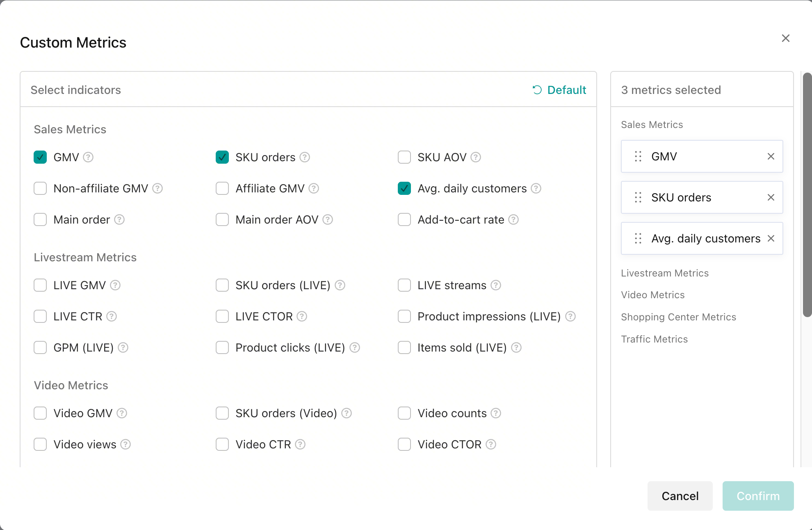Grab the drag handle for SKU orders

(x=638, y=197)
